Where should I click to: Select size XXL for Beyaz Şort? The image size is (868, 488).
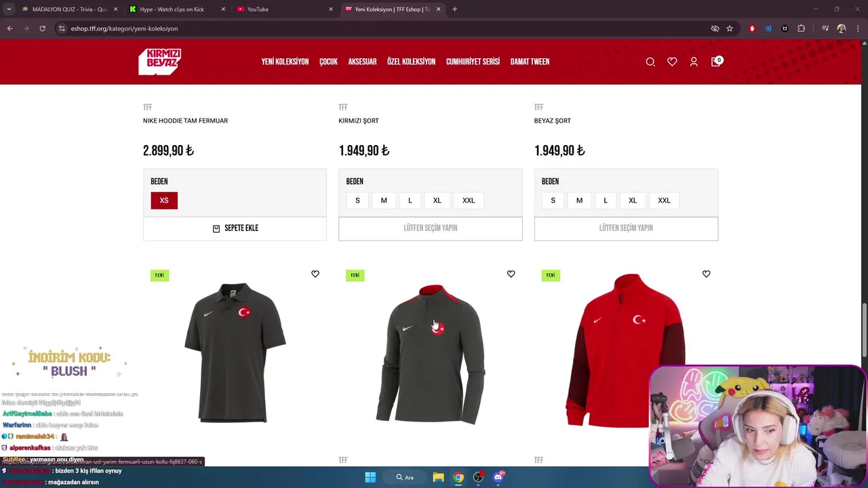(664, 201)
